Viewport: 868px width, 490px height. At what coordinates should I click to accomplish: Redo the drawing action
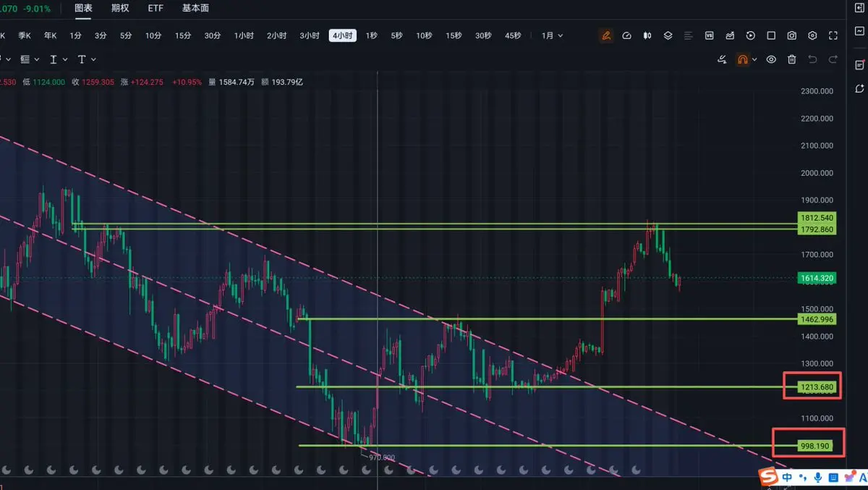[833, 59]
